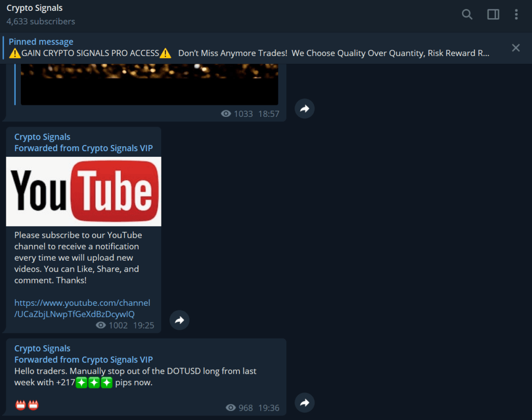
Task: Click the red emoji pair under DOTUSD text
Action: click(27, 405)
